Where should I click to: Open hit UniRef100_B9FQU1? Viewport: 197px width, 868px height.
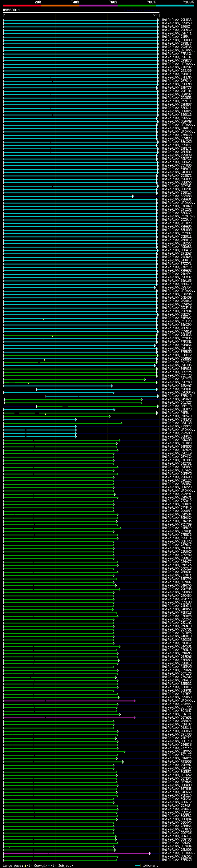[x=176, y=389]
